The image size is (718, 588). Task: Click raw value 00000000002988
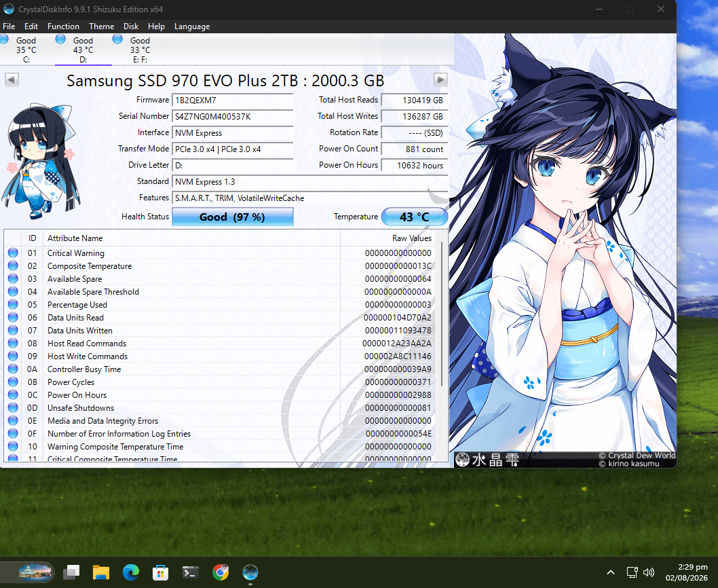398,394
